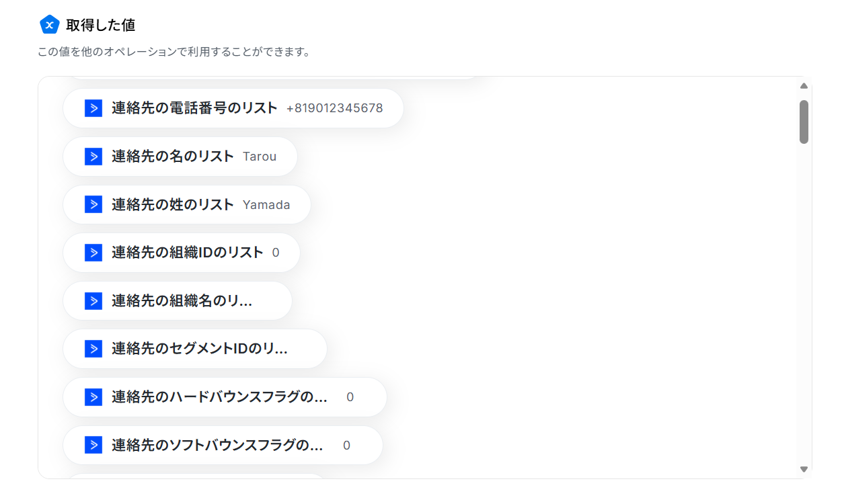The width and height of the screenshot is (842, 504).
Task: Click the vertical scrollbar thumb
Action: [x=804, y=122]
